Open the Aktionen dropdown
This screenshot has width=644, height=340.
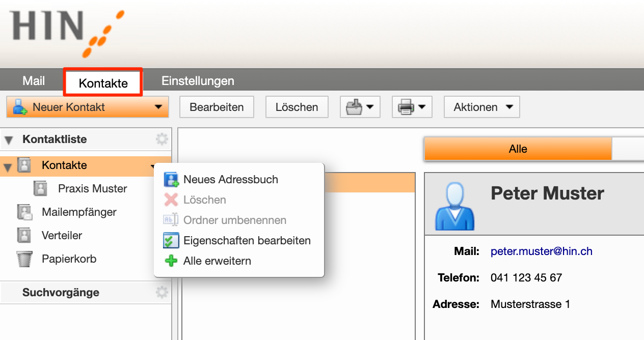(482, 107)
